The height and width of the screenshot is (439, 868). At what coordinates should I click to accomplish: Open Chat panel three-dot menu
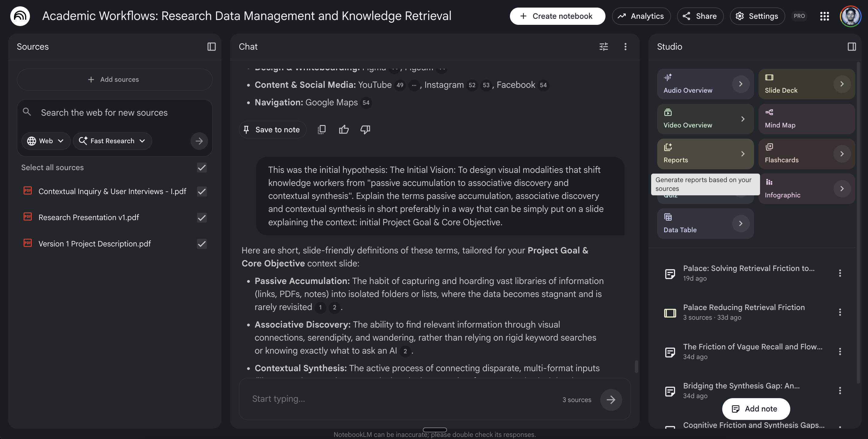coord(625,47)
